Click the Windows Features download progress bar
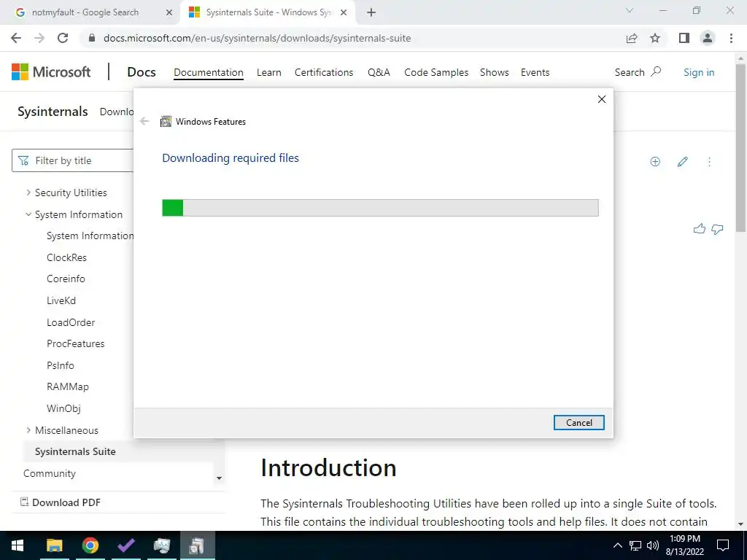Viewport: 747px width, 560px height. tap(380, 208)
